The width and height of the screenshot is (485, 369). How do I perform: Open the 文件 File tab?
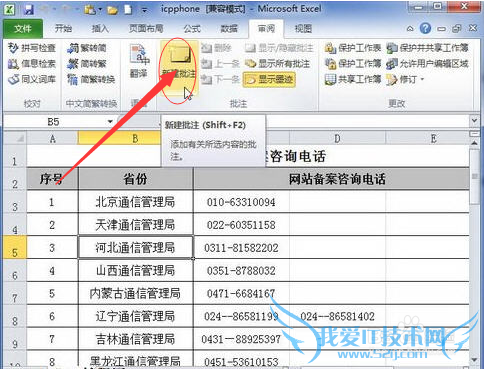click(x=23, y=29)
